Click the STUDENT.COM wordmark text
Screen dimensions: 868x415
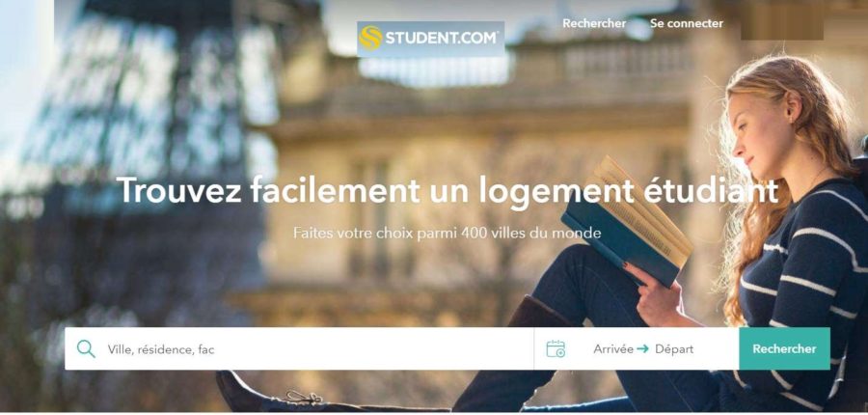(x=443, y=39)
